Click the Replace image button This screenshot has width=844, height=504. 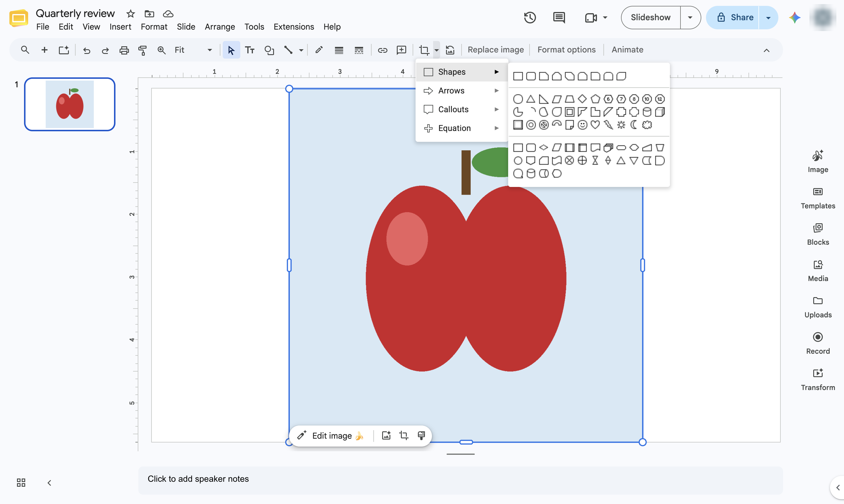point(496,50)
